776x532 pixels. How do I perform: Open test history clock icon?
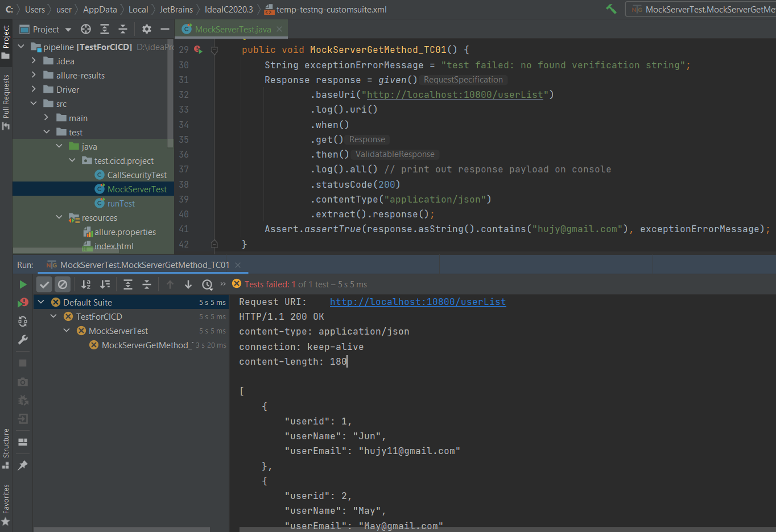coord(207,284)
